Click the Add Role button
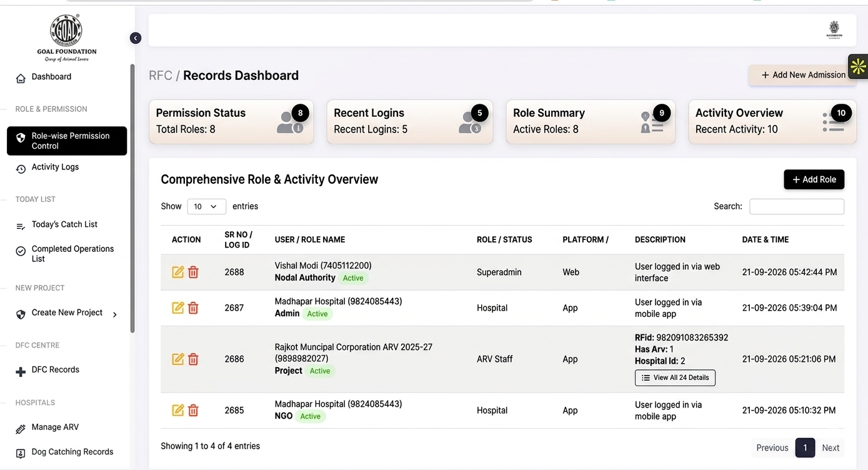This screenshot has width=868, height=470. pos(814,179)
